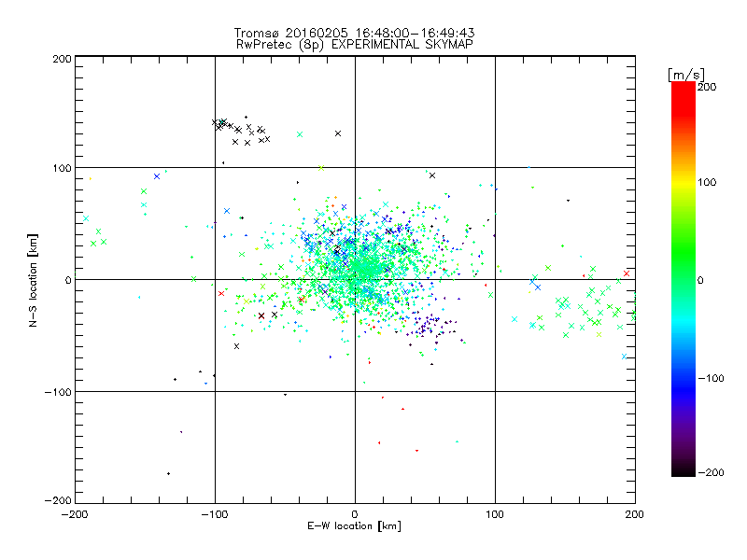The image size is (747, 560).
Task: Click the x-axis tick label '200'
Action: [x=635, y=514]
